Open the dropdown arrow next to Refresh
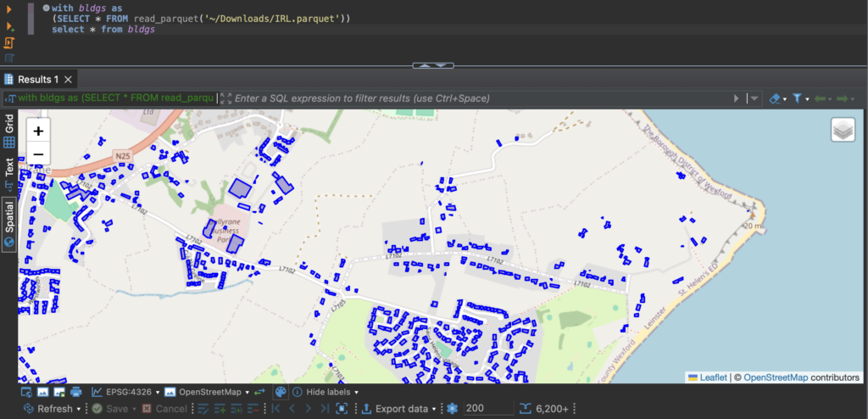Viewport: 868px width, 419px height. pos(79,409)
